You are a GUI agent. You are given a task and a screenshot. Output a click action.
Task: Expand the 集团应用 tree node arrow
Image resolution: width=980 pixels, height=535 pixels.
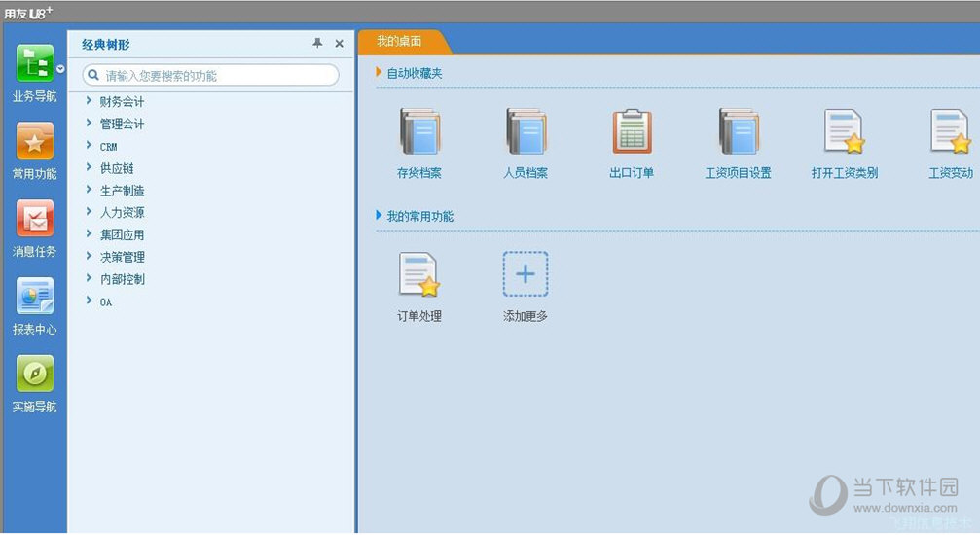click(x=89, y=233)
